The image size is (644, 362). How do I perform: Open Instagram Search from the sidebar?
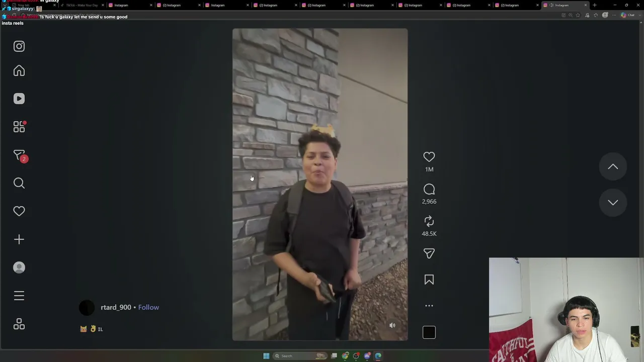tap(19, 183)
